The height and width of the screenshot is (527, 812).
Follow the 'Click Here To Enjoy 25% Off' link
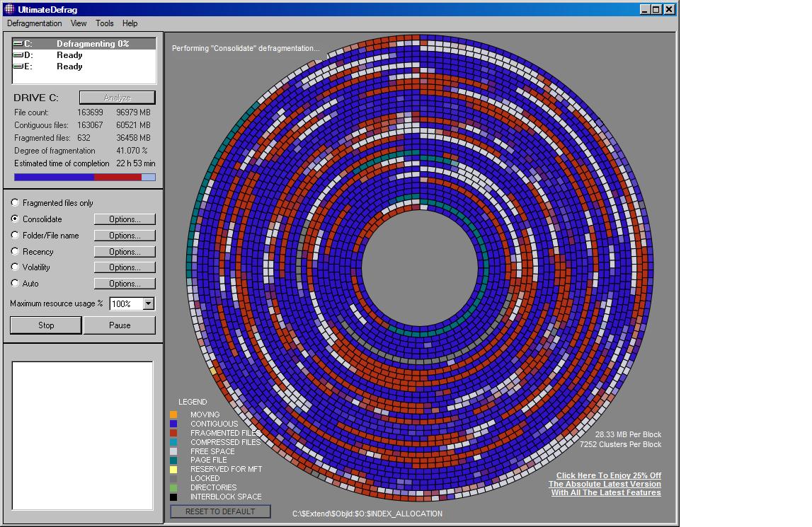(x=609, y=475)
